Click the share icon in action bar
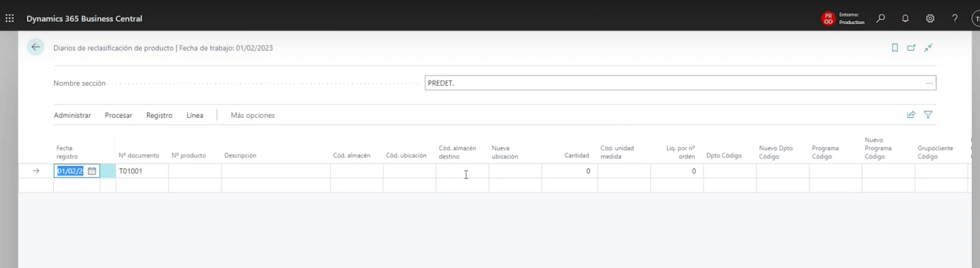980x268 pixels. point(911,115)
